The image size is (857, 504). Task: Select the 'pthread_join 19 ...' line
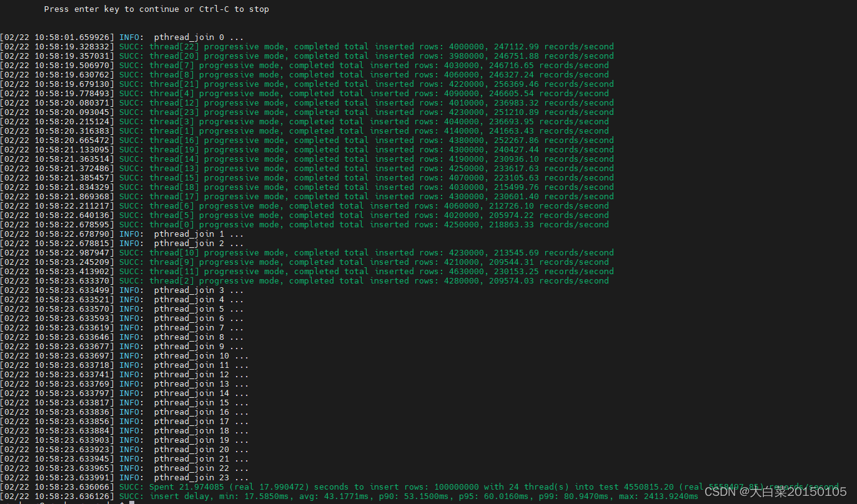(x=124, y=440)
